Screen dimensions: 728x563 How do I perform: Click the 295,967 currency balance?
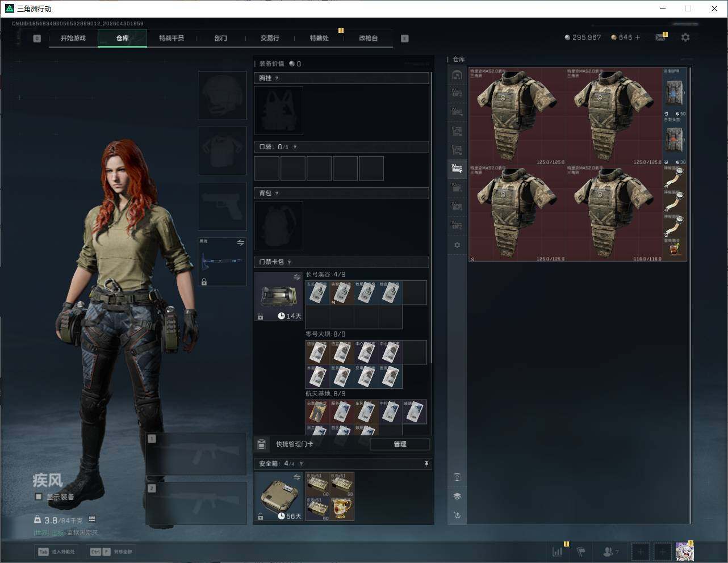pyautogui.click(x=583, y=37)
